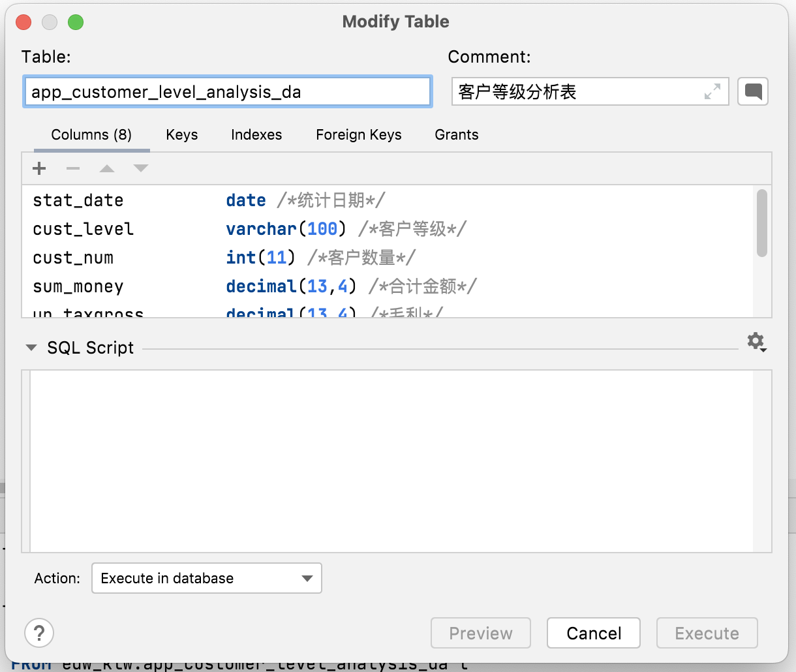Select the cust_num column row
The width and height of the screenshot is (796, 672).
[388, 257]
